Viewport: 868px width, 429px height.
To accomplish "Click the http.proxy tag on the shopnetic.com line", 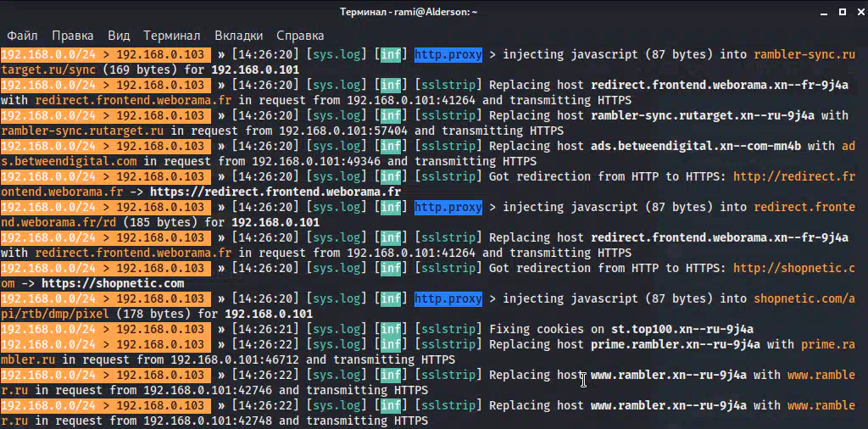I will (448, 299).
